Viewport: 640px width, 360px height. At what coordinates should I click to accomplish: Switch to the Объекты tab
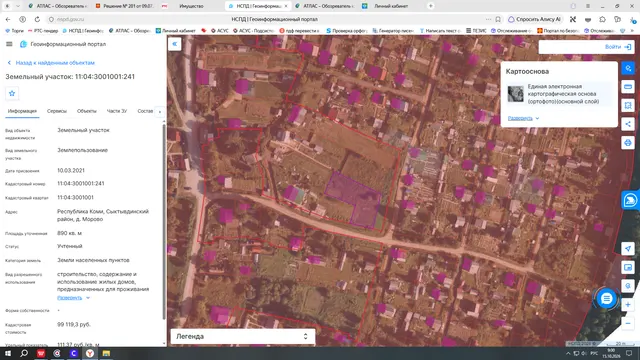(87, 111)
